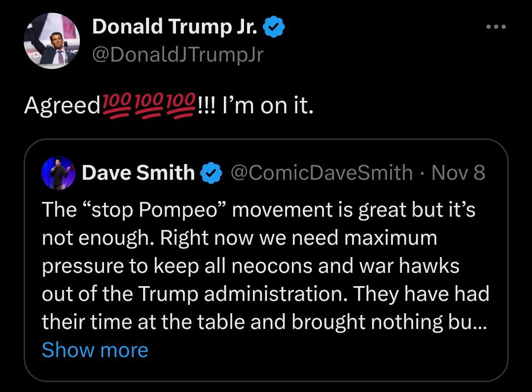
Task: Click the word "Agreed" in the tweet
Action: click(62, 106)
